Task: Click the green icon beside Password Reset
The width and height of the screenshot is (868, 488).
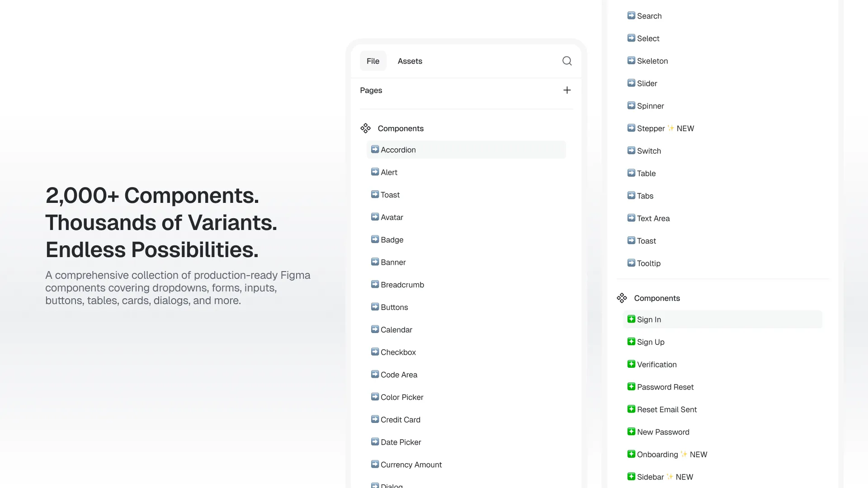Action: click(631, 387)
